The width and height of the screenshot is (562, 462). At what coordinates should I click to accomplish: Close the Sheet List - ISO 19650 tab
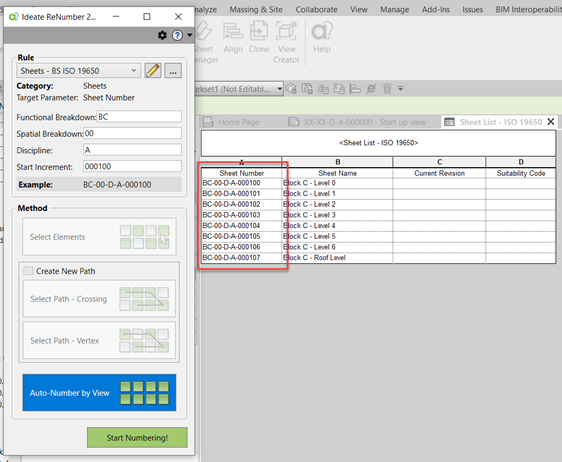tap(551, 122)
